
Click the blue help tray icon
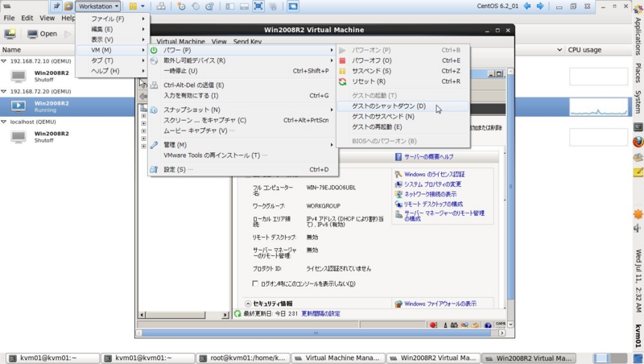point(488,325)
